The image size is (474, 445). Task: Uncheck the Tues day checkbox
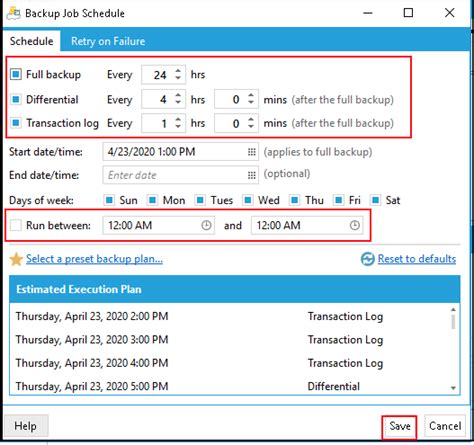(x=200, y=200)
